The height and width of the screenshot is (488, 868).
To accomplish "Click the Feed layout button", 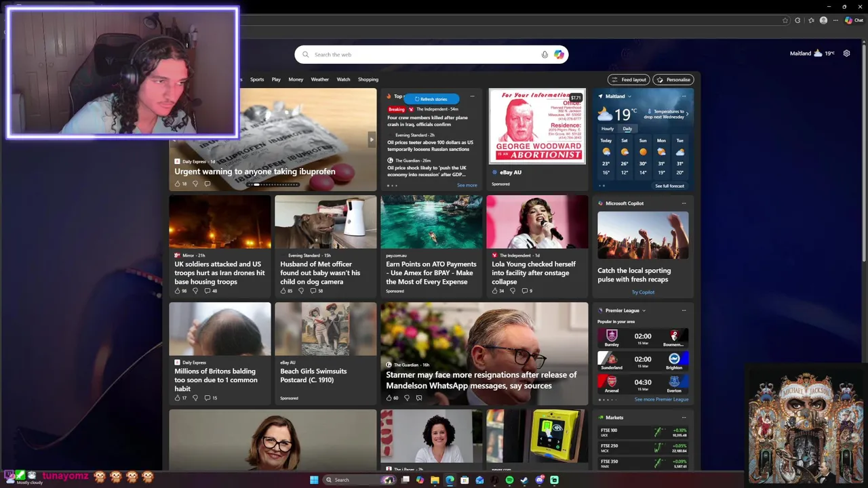I will 629,79.
